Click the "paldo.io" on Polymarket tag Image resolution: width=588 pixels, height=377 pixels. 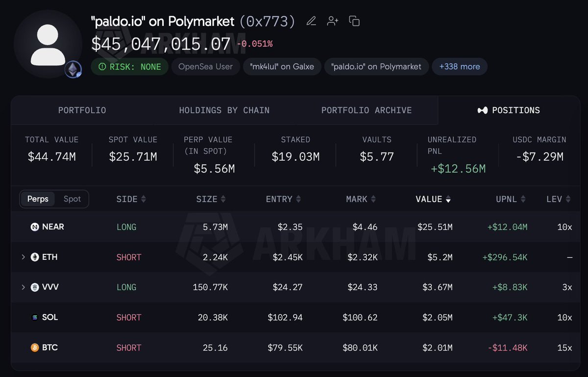(376, 67)
